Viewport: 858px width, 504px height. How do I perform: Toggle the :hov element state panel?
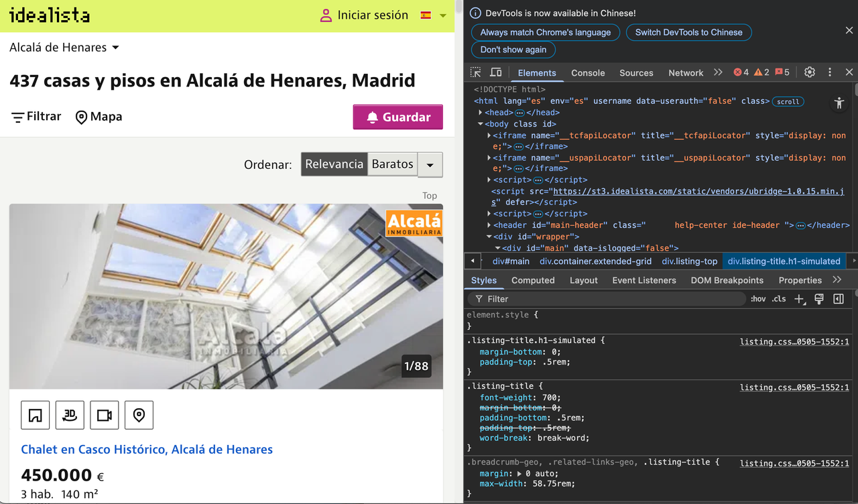coord(758,299)
